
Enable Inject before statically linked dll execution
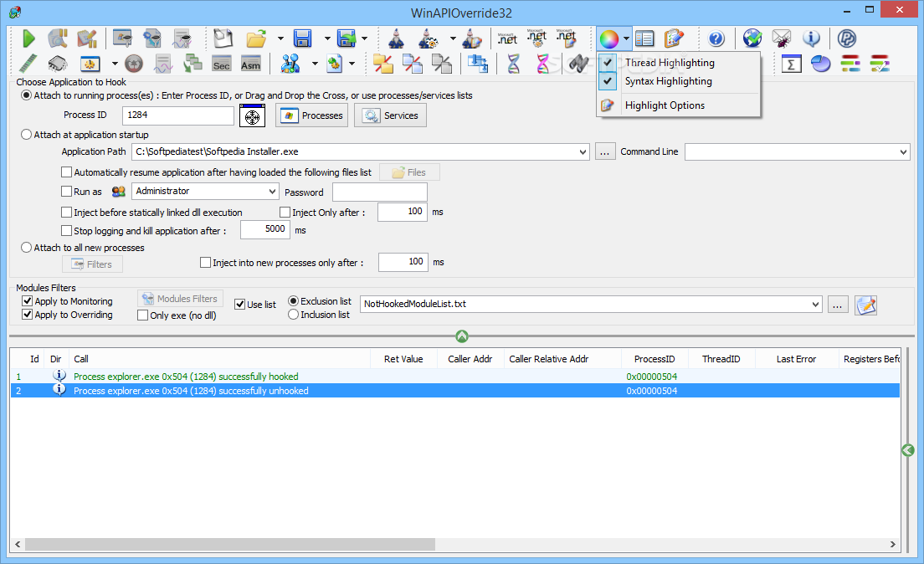point(67,213)
